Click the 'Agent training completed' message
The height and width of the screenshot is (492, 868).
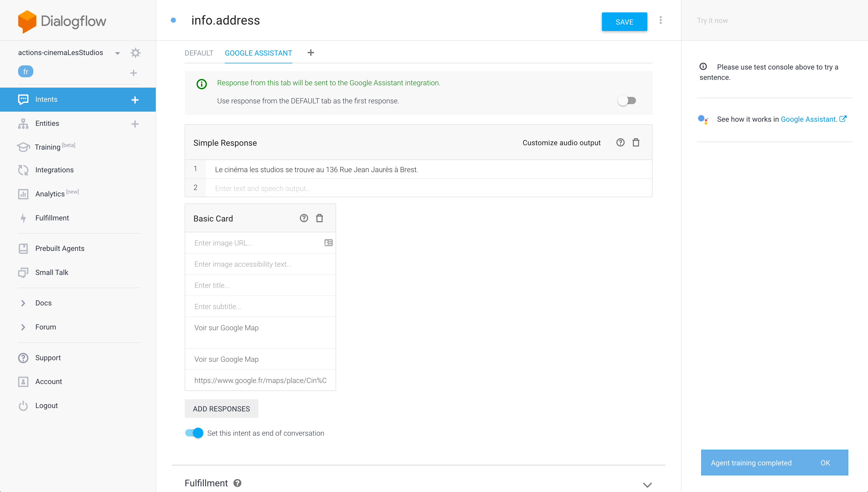point(751,463)
